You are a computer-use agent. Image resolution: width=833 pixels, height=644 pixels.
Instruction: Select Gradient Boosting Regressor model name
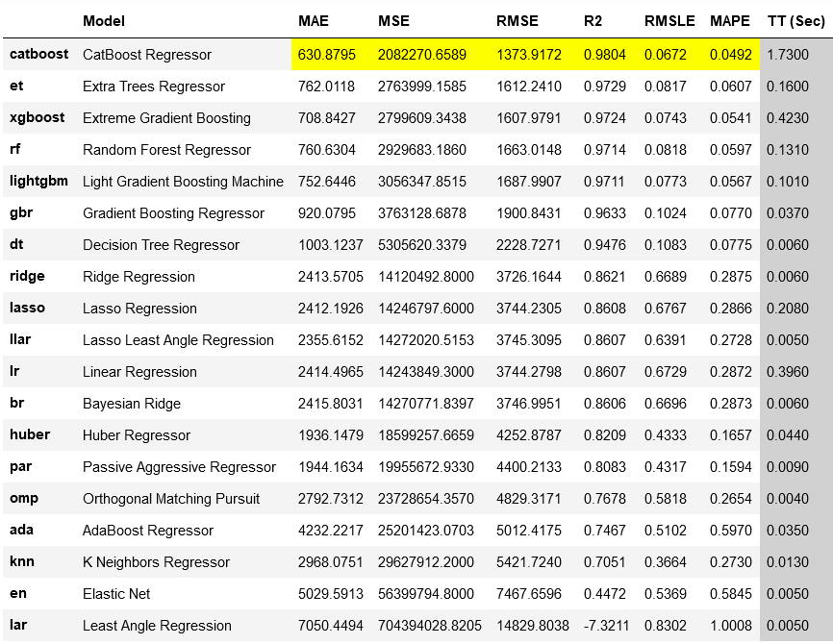point(174,213)
